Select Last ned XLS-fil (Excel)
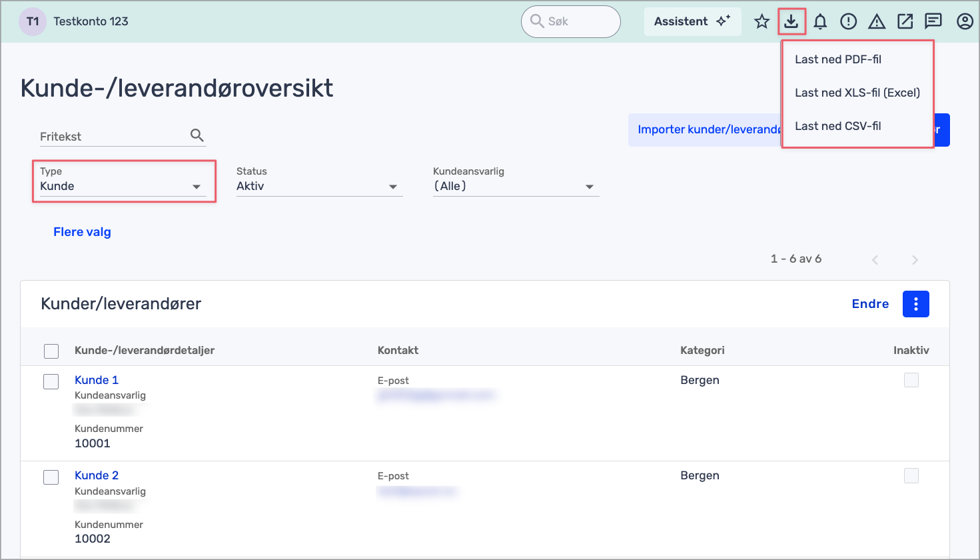Viewport: 980px width, 560px height. point(857,93)
